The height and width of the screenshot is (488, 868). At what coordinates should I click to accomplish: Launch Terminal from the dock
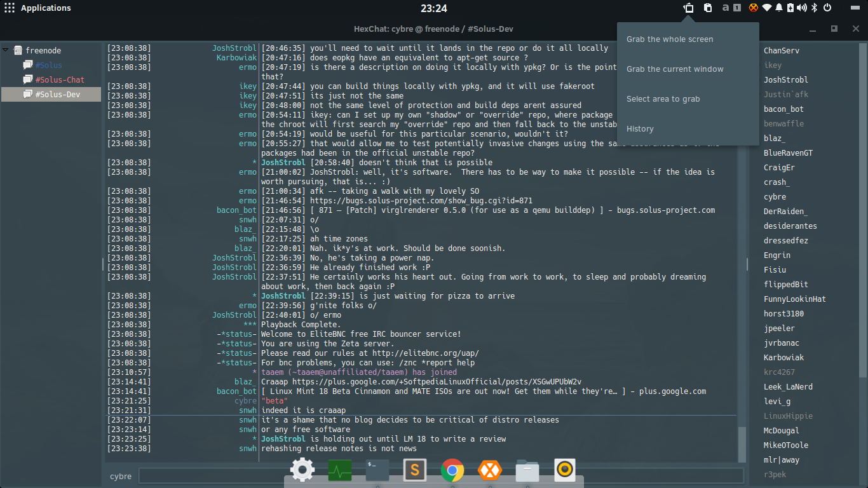pos(377,471)
